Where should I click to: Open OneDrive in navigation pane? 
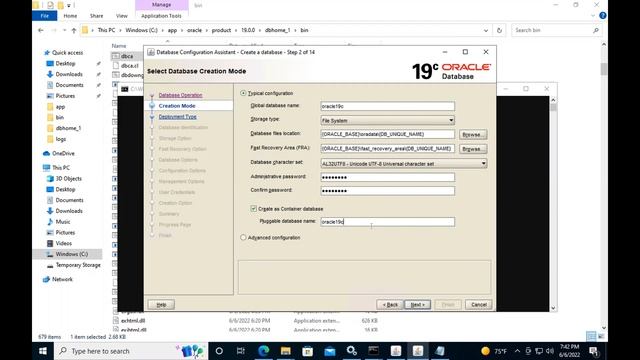pos(63,153)
